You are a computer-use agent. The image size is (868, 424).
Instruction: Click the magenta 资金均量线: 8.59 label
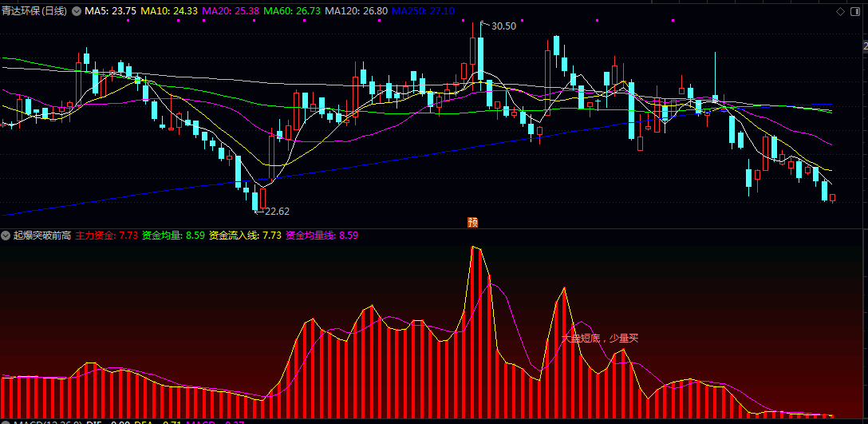pyautogui.click(x=322, y=236)
